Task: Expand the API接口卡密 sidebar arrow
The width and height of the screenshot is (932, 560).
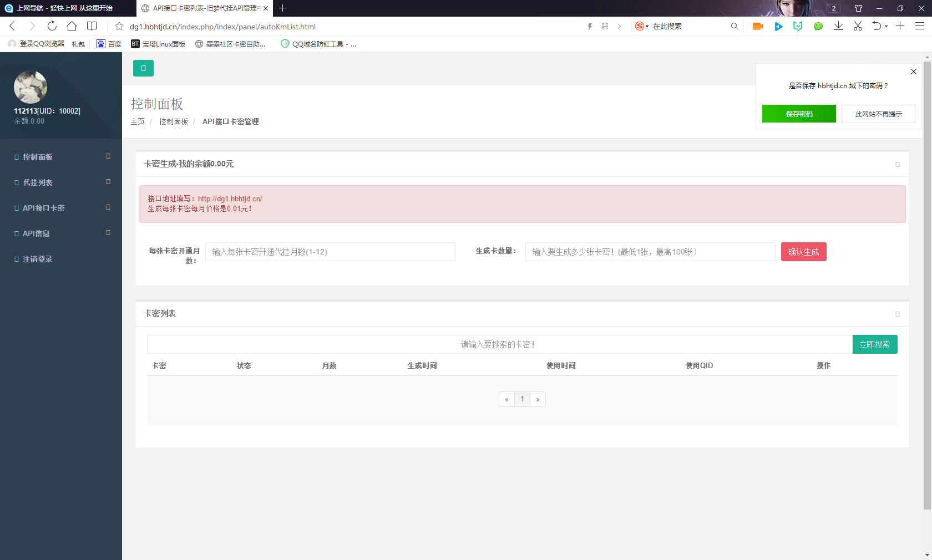Action: click(108, 207)
